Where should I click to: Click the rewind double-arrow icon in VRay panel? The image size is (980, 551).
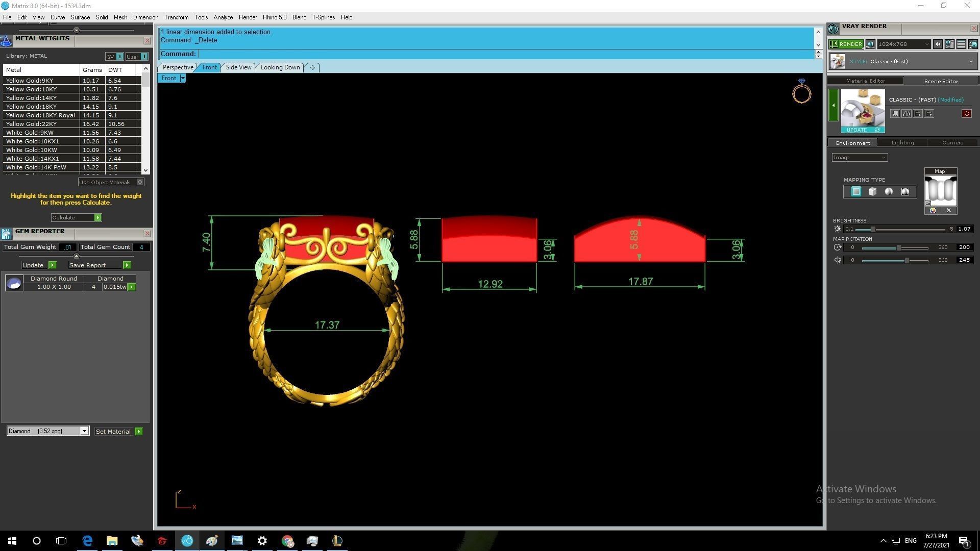(x=938, y=44)
